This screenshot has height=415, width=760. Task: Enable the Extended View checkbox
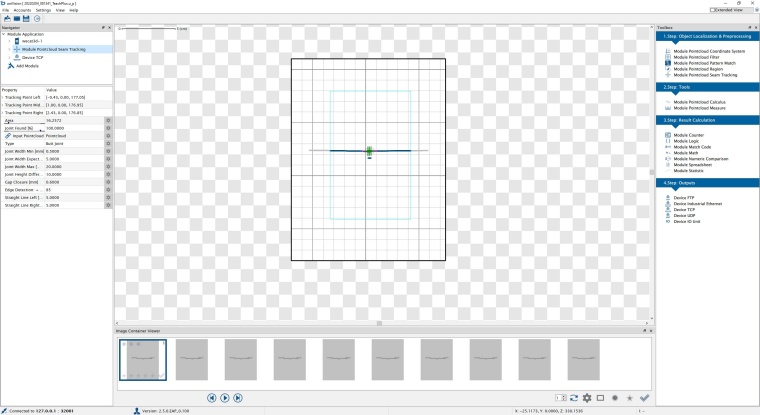pos(712,9)
